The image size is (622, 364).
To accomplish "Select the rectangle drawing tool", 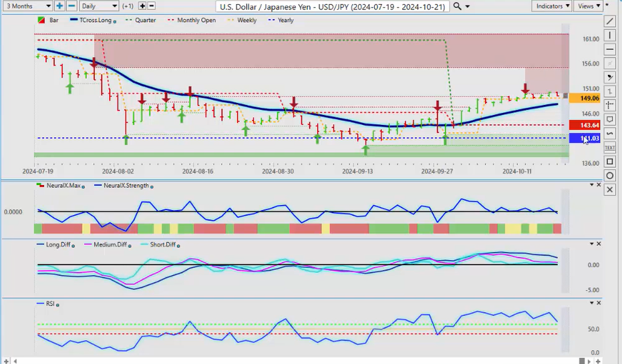I will click(x=610, y=162).
